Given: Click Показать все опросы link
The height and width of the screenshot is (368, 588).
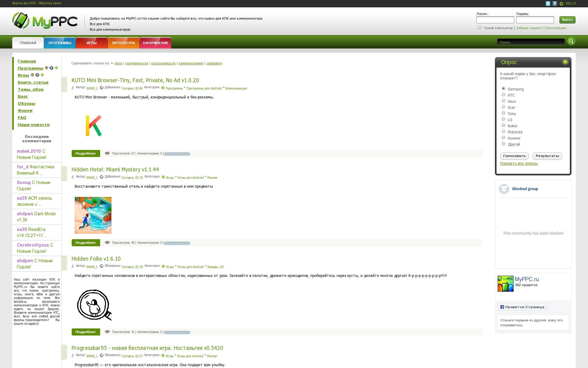Looking at the screenshot, I should click(519, 163).
